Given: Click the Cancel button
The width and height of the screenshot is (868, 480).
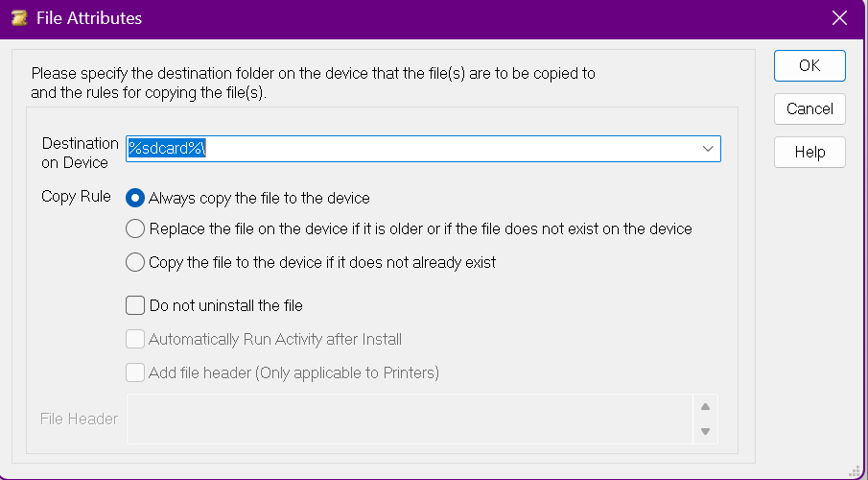Looking at the screenshot, I should coord(809,108).
